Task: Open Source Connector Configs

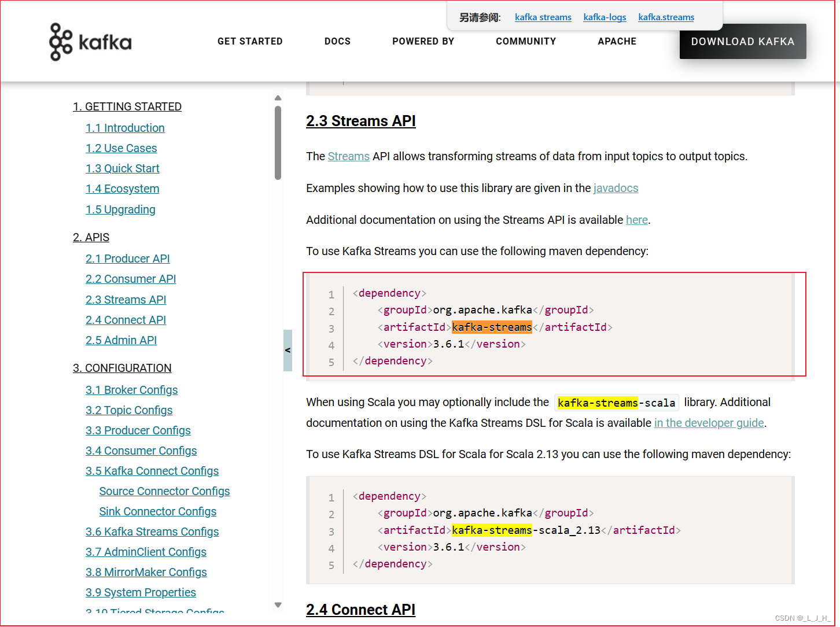Action: [x=164, y=491]
